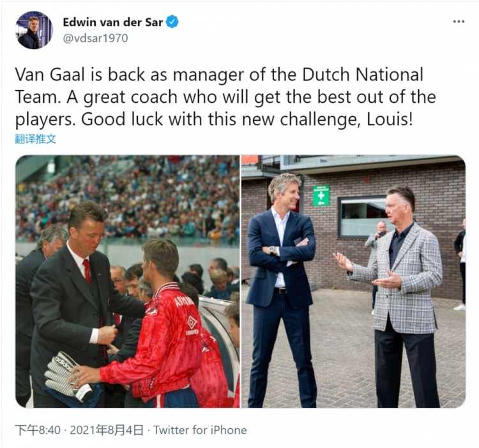Click the red tie on suited man
The height and width of the screenshot is (448, 479).
pyautogui.click(x=87, y=271)
